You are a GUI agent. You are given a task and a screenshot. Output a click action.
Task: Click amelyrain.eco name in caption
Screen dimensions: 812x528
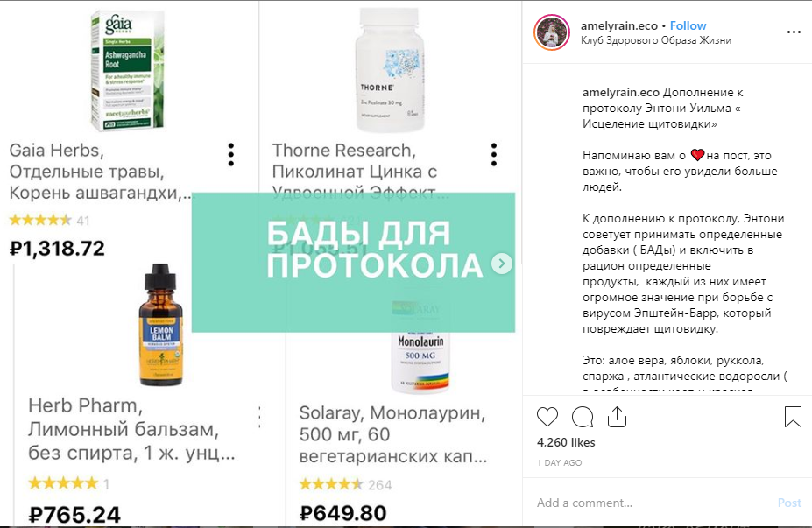pyautogui.click(x=620, y=92)
